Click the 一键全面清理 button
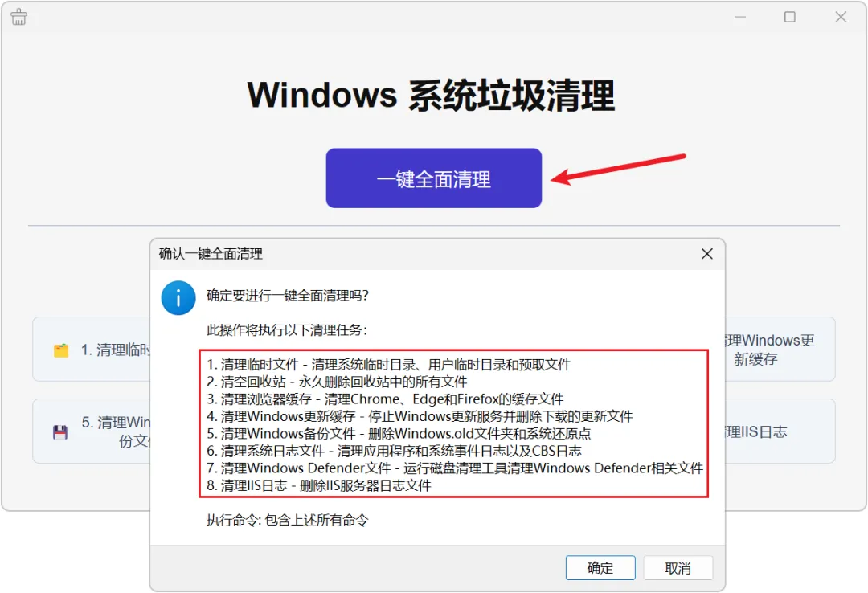The width and height of the screenshot is (868, 593). [433, 178]
